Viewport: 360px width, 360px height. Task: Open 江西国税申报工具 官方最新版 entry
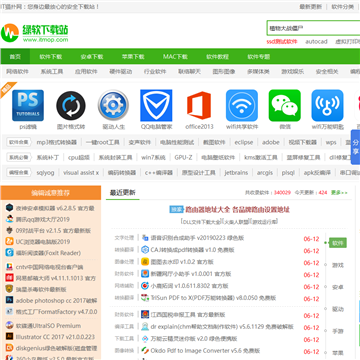point(188,314)
